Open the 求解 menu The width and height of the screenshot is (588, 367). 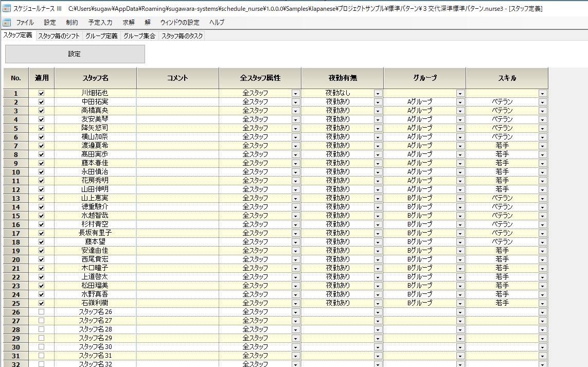[x=128, y=23]
